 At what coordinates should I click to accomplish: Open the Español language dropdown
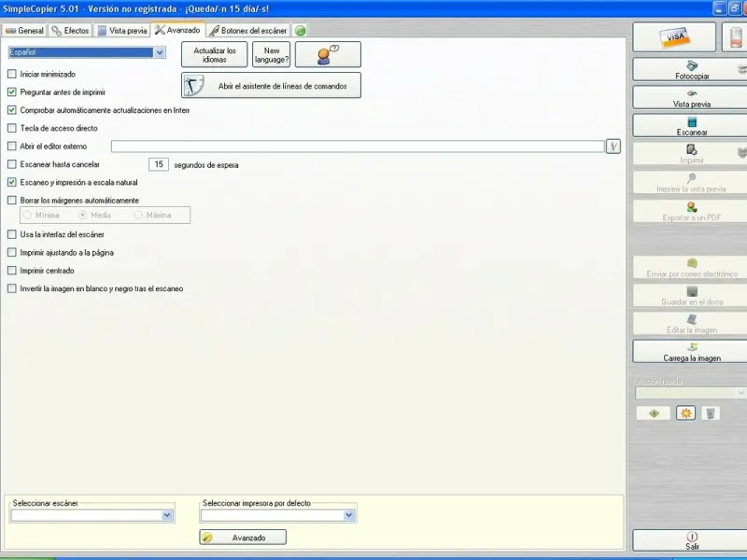coord(160,52)
